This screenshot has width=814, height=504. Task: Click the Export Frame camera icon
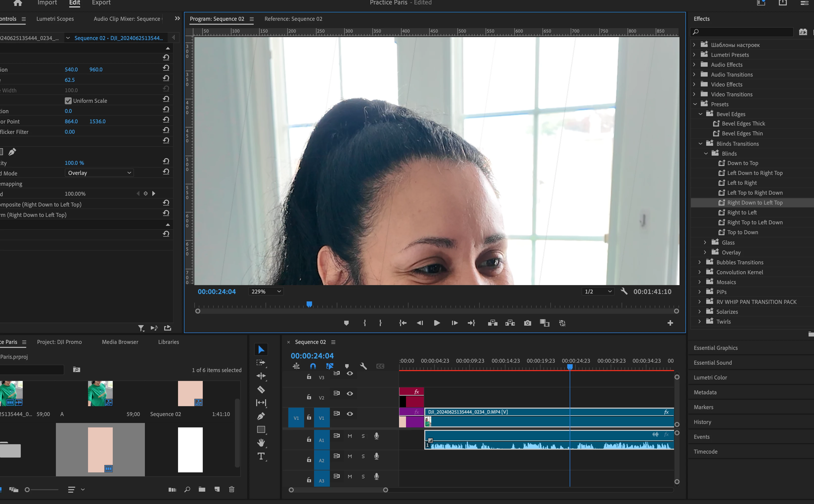(527, 323)
